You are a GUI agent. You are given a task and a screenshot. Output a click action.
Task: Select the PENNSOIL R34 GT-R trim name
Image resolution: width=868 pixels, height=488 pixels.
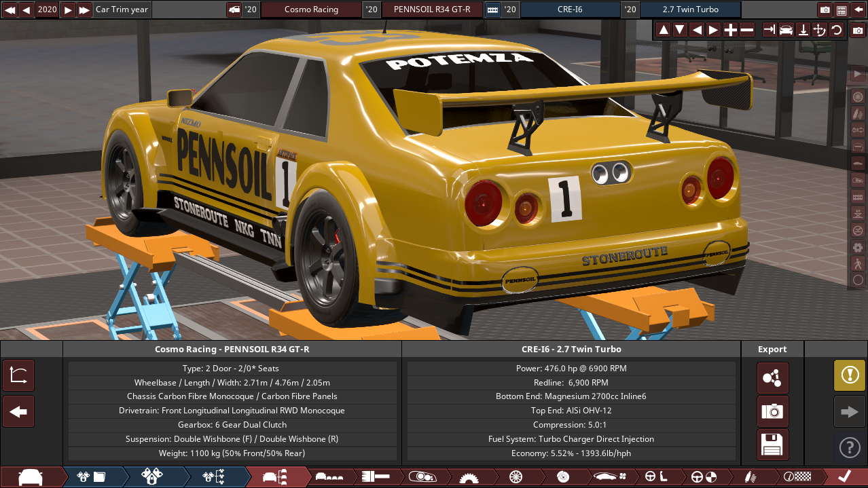tap(432, 10)
